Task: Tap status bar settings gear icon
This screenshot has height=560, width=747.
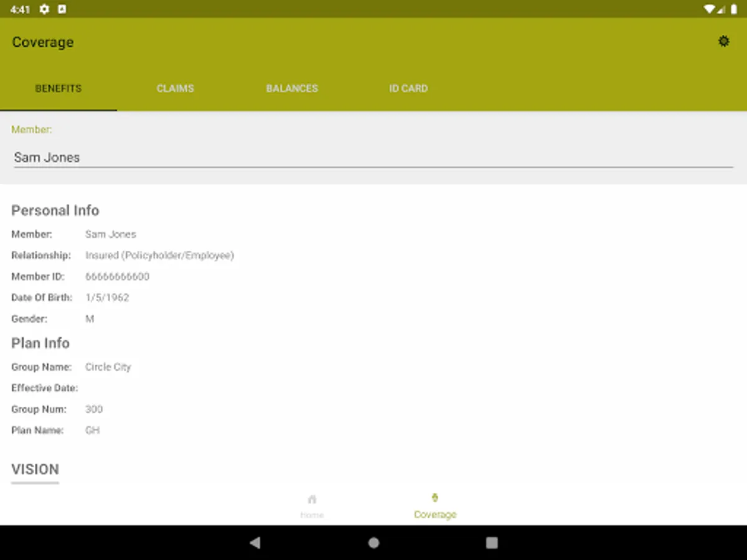Action: click(44, 9)
